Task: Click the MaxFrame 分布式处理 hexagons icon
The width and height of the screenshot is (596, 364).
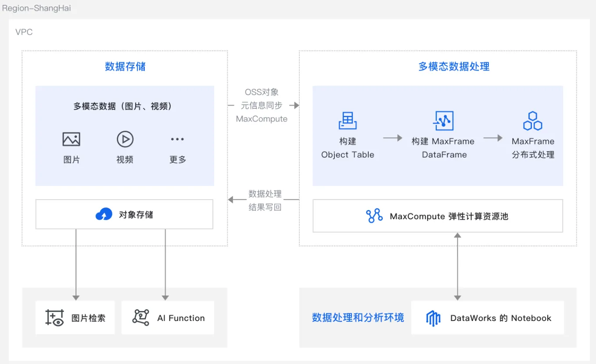Action: click(533, 121)
